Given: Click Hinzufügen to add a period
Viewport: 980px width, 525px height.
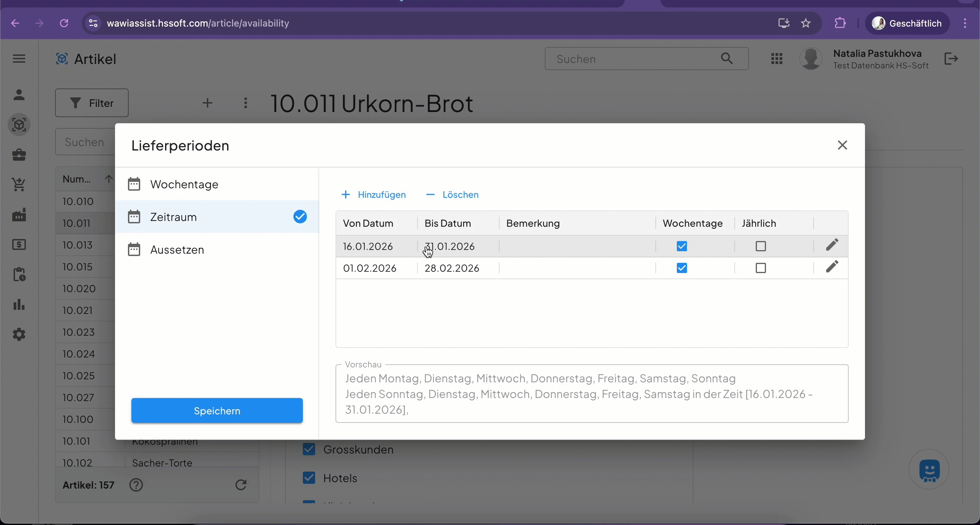Looking at the screenshot, I should point(374,195).
